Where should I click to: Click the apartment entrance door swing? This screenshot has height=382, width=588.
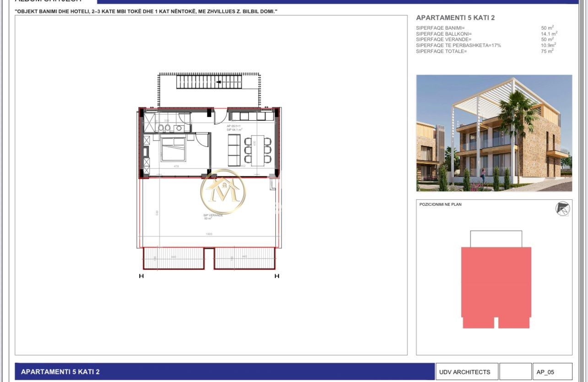coord(220,117)
